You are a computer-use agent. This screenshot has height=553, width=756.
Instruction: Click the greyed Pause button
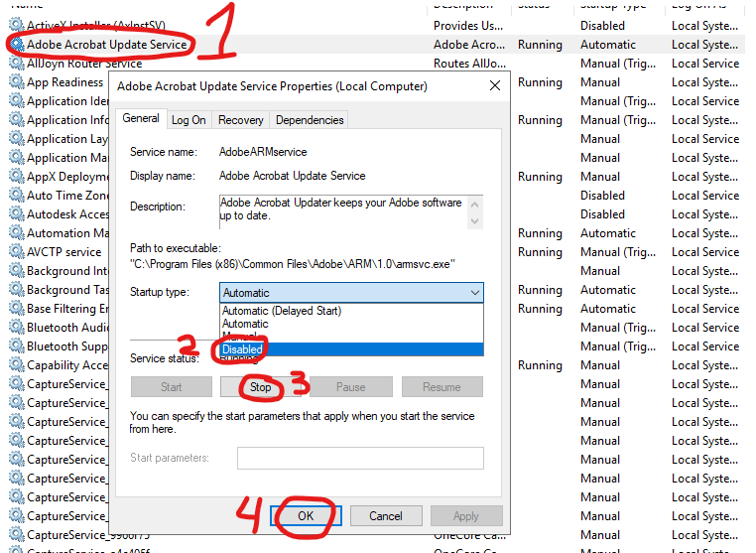351,387
